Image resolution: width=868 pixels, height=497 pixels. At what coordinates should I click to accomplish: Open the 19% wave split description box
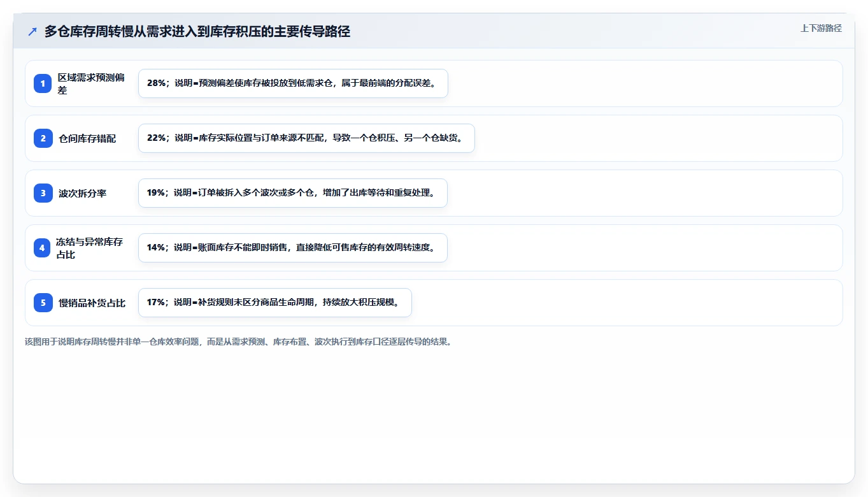click(293, 193)
